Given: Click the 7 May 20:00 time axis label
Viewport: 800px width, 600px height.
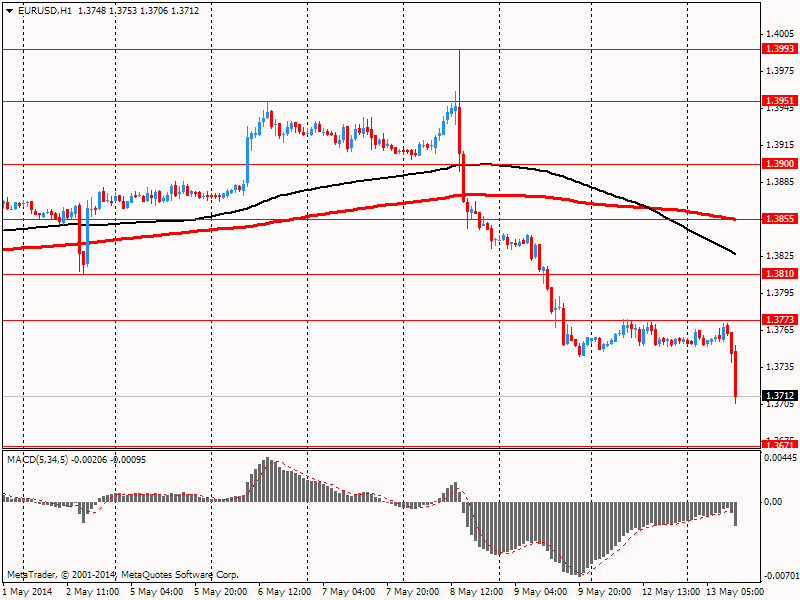Looking at the screenshot, I should 413,592.
